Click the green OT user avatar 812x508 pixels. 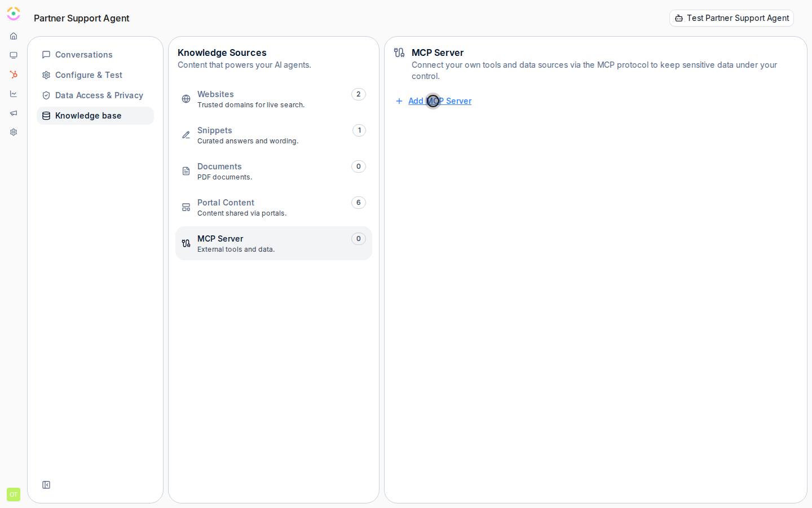(x=14, y=494)
